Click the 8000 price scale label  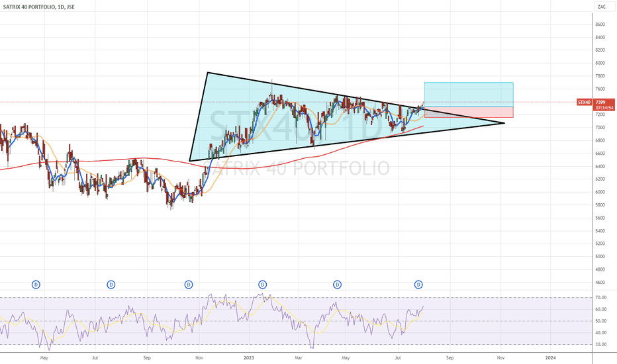(x=600, y=63)
